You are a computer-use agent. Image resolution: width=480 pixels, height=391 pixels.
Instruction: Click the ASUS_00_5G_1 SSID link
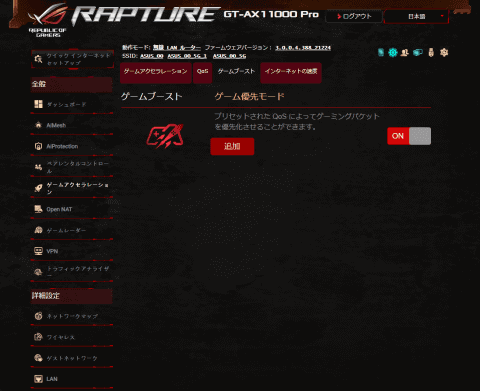[x=187, y=56]
